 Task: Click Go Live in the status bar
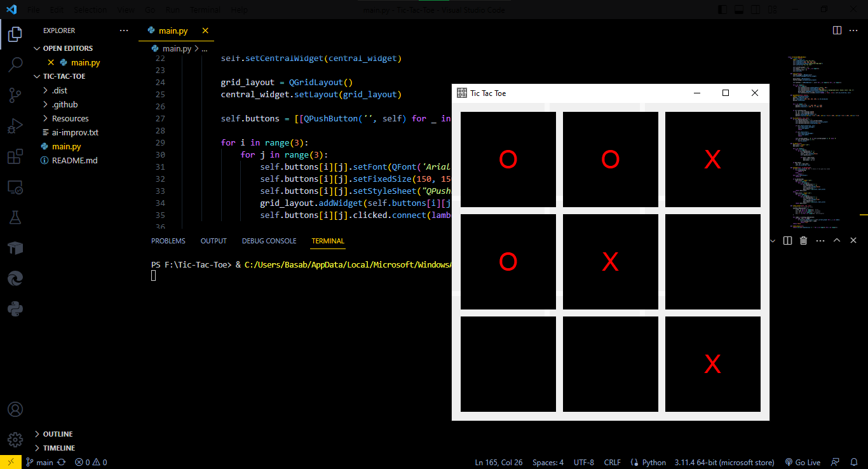803,462
